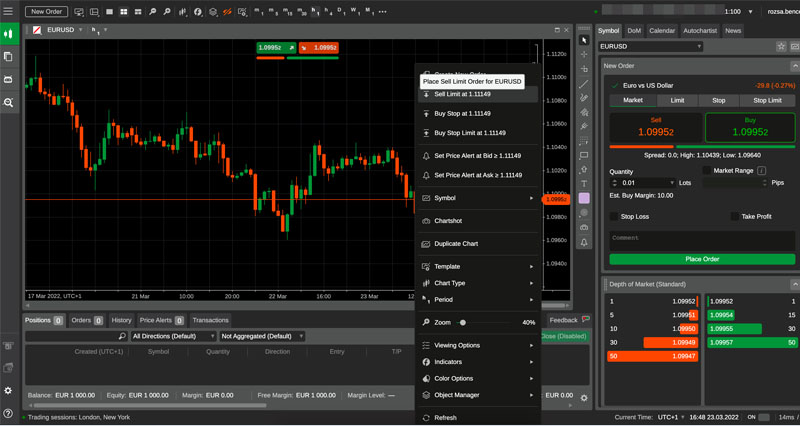Click the New Order toolbar button
The image size is (800, 426).
point(46,11)
